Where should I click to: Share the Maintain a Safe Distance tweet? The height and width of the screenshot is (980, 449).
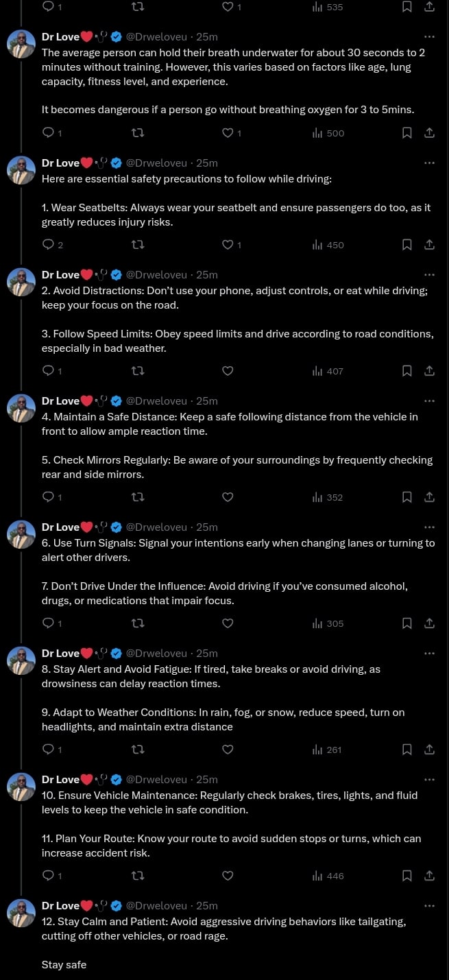[429, 497]
